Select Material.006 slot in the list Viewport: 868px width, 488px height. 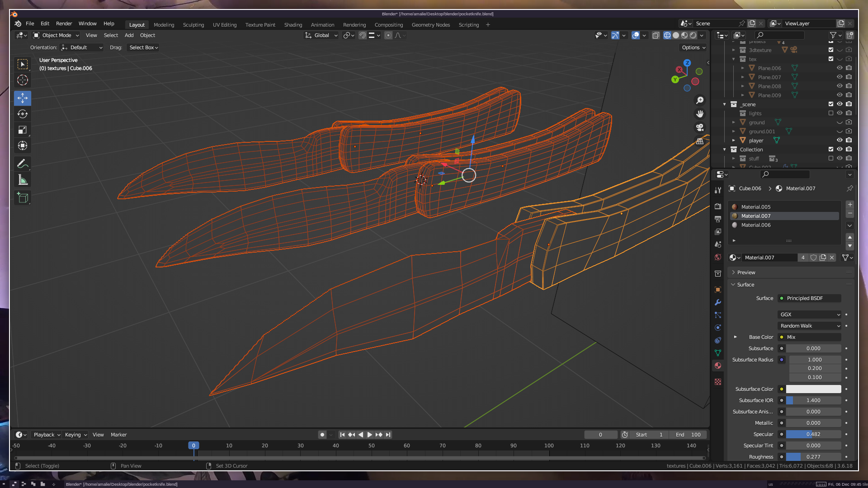(756, 225)
